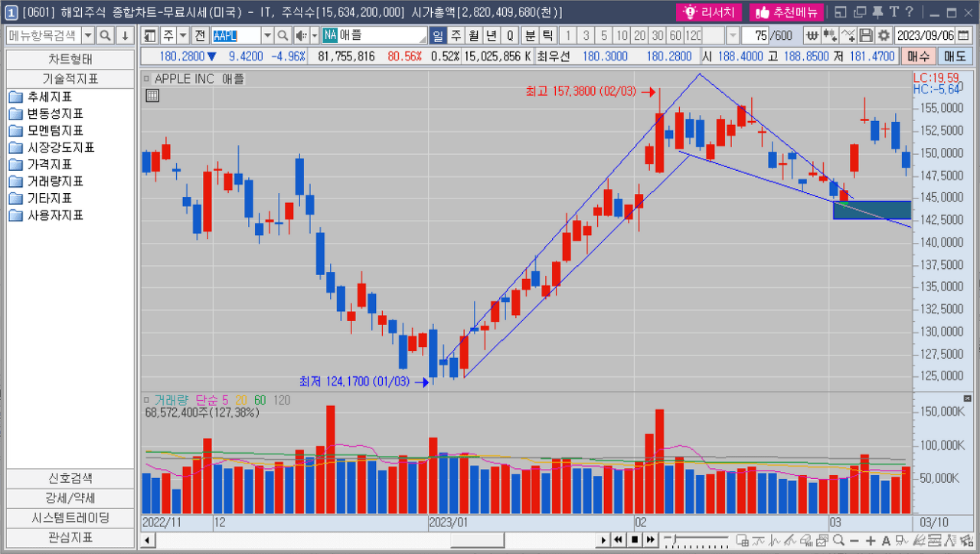The width and height of the screenshot is (980, 554).
Task: Click the plus zoom-in icon in bottom toolbar
Action: [871, 541]
